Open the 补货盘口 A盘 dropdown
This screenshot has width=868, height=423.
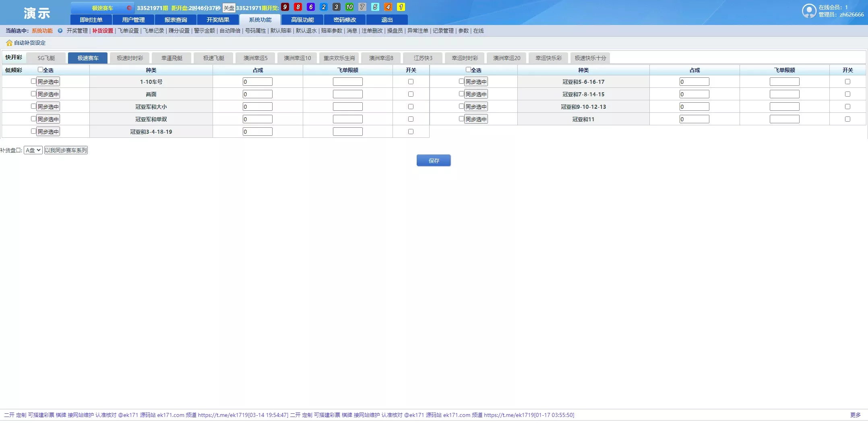click(33, 150)
